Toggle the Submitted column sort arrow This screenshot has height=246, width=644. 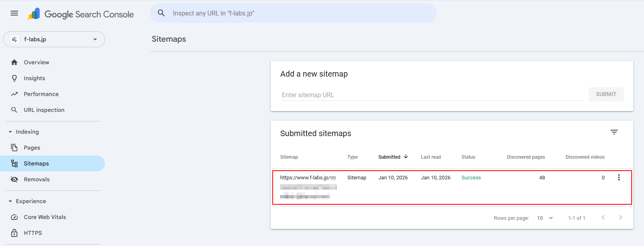tap(406, 157)
